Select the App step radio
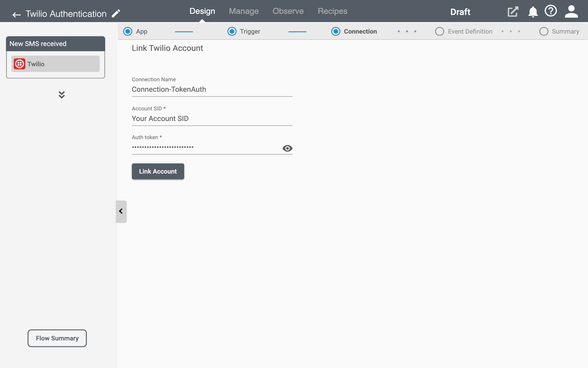Viewport: 588px width, 368px height. pos(127,32)
